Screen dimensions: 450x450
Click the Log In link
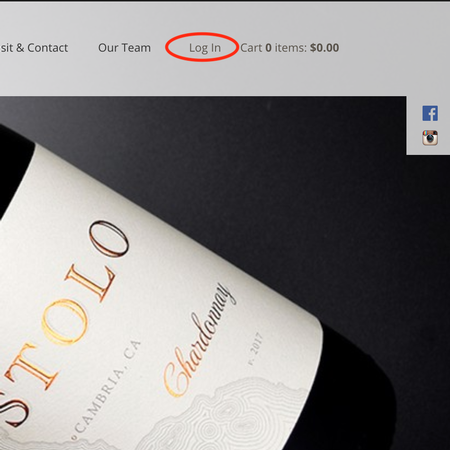(205, 48)
